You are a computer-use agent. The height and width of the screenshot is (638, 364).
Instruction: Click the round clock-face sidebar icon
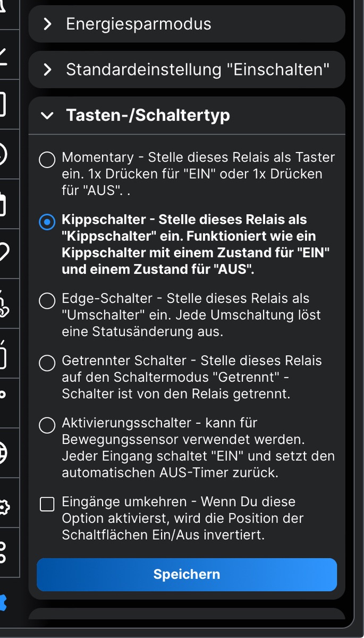tap(3, 154)
